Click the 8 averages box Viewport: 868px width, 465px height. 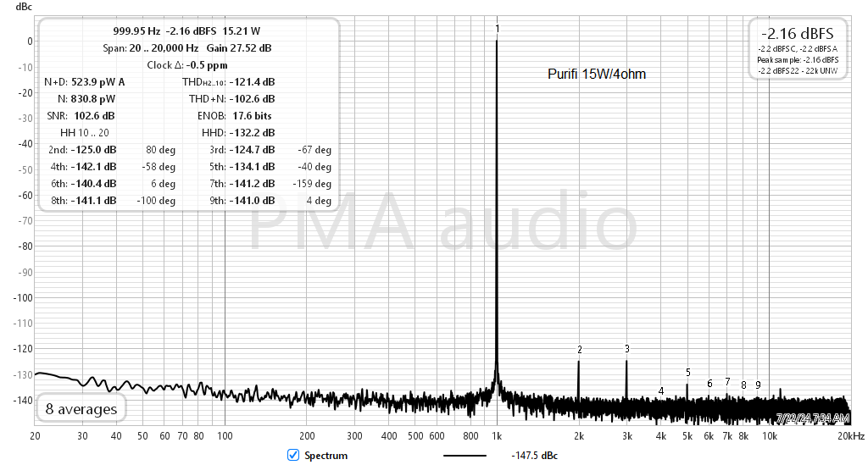point(81,408)
